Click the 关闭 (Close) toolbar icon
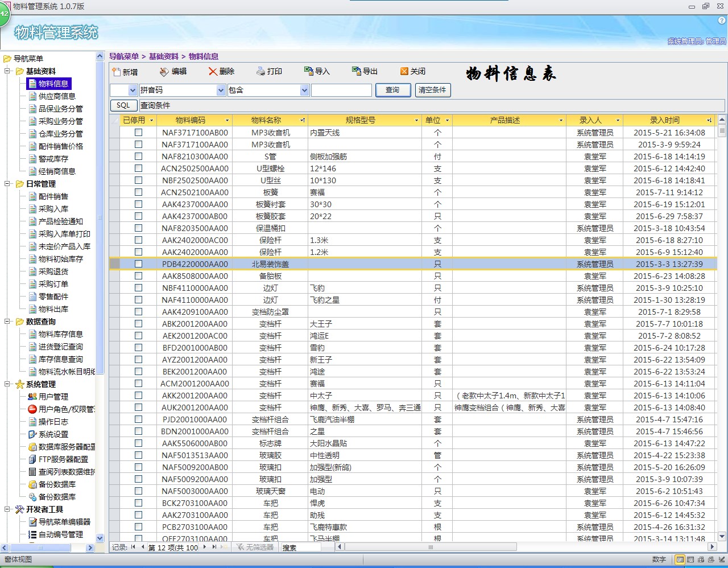This screenshot has width=728, height=568. 404,71
